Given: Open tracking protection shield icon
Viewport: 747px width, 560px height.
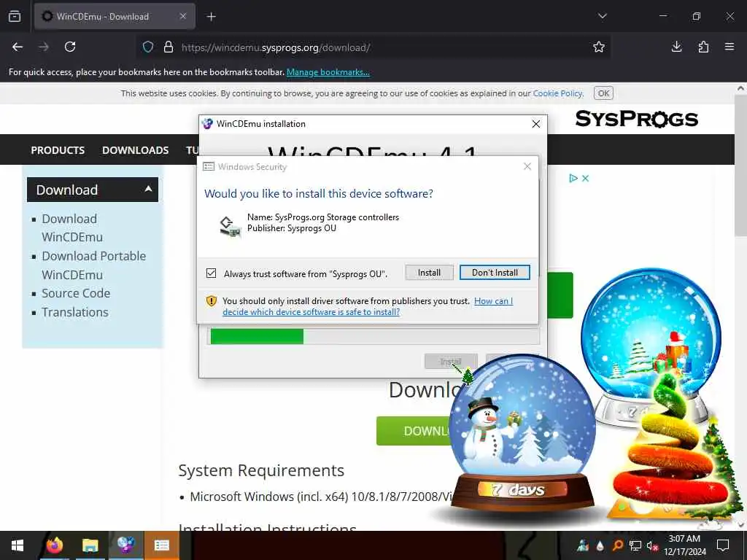Looking at the screenshot, I should 148,47.
